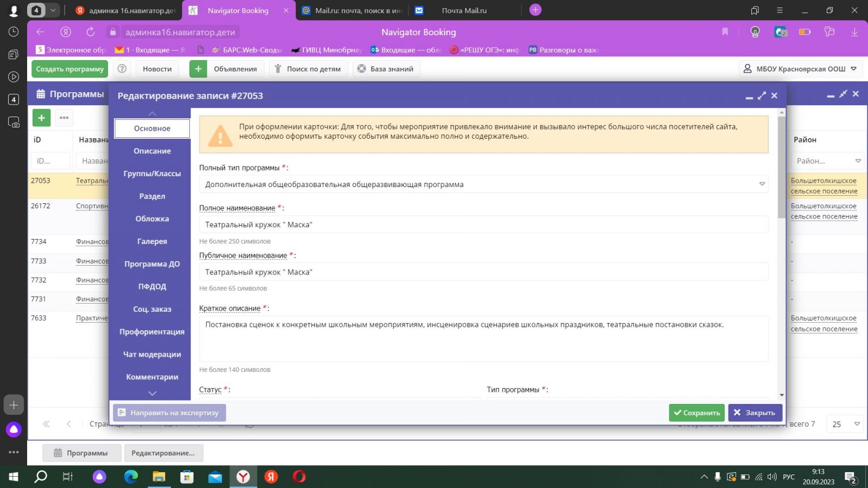Click the help question mark icon
This screenshot has width=868, height=488.
click(123, 69)
